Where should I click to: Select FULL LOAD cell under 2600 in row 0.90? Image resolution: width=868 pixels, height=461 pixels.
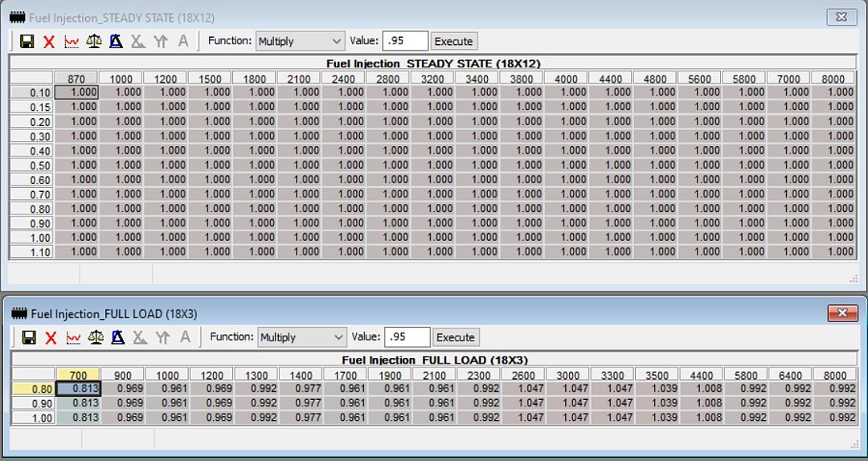(x=524, y=403)
